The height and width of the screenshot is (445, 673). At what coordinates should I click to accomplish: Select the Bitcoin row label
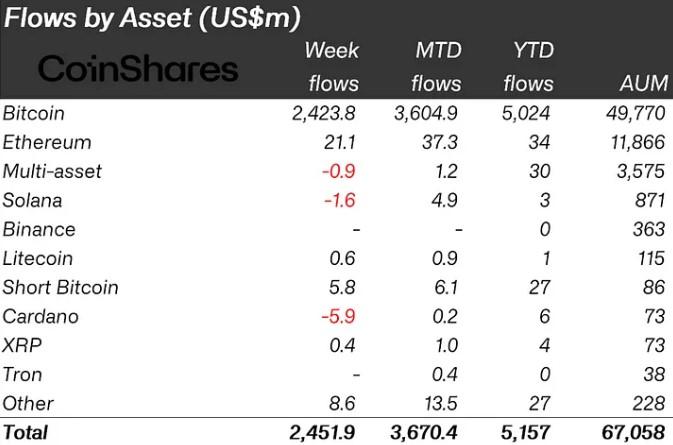pos(33,114)
